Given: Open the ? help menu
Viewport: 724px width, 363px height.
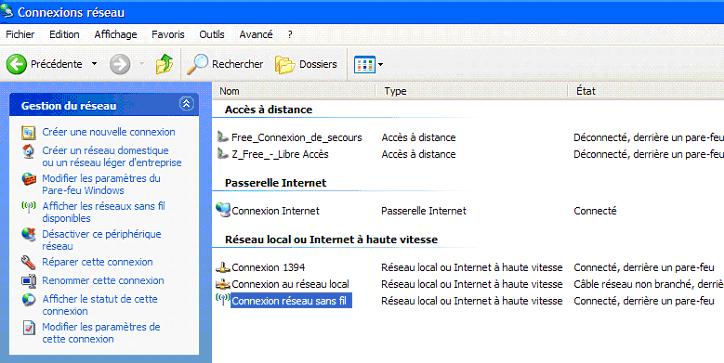Looking at the screenshot, I should (x=290, y=35).
